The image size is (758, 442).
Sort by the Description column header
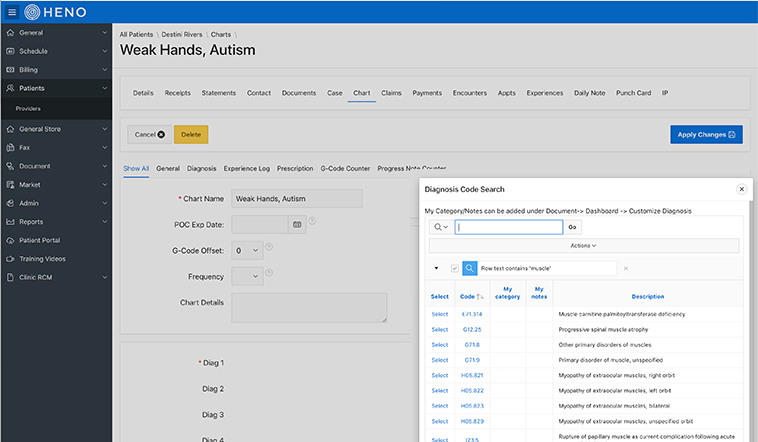[648, 296]
